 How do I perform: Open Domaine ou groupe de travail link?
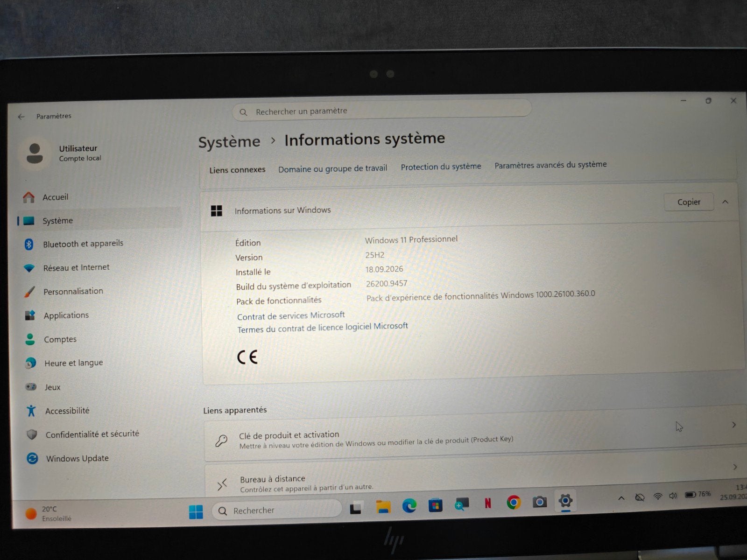(x=332, y=168)
